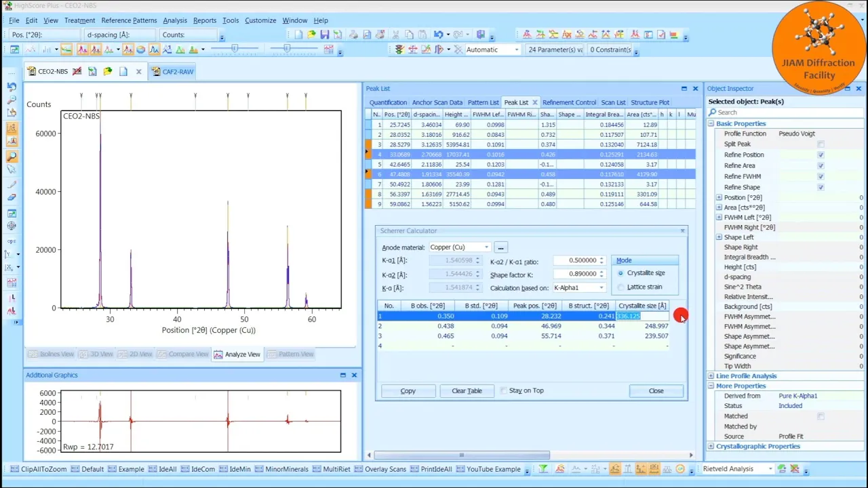This screenshot has height=488, width=868.
Task: Click the traffic light refinement icon
Action: tap(399, 49)
